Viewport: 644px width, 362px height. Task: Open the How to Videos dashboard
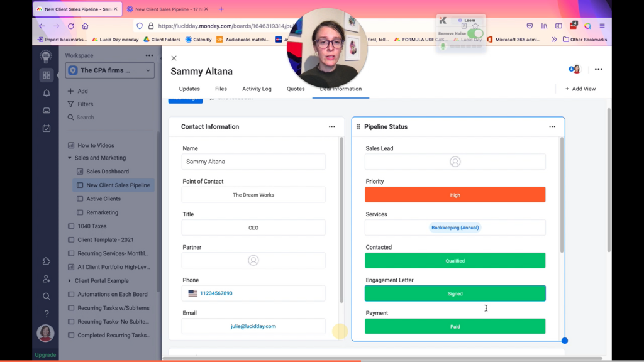click(x=96, y=145)
